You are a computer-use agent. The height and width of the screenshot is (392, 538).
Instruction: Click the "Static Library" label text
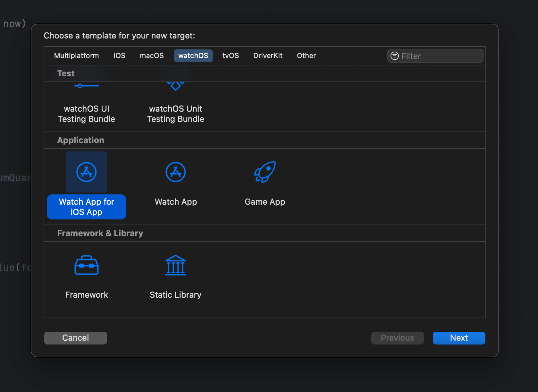pyautogui.click(x=176, y=295)
